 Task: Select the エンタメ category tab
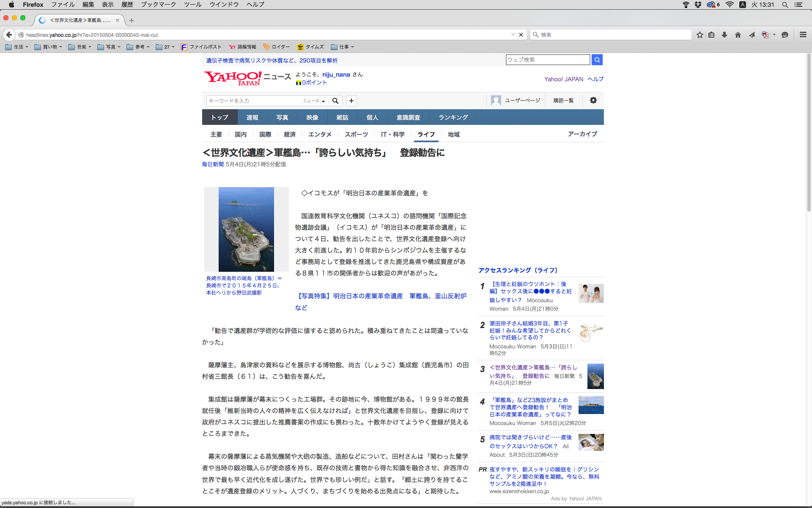point(320,134)
